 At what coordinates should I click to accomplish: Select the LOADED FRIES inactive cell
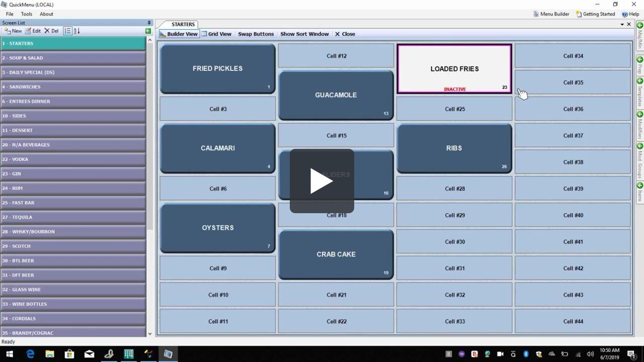click(454, 69)
